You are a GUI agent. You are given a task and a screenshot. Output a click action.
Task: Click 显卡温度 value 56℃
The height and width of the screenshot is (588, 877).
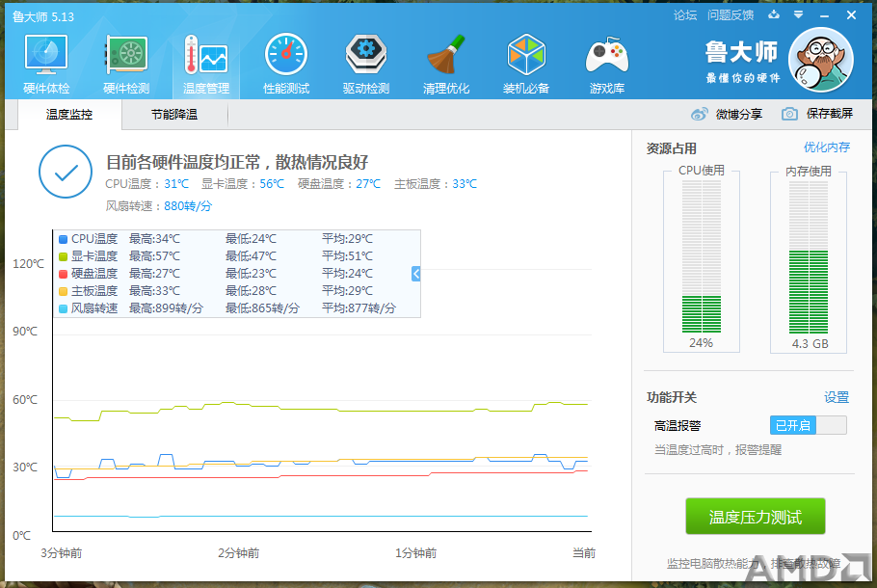click(272, 183)
